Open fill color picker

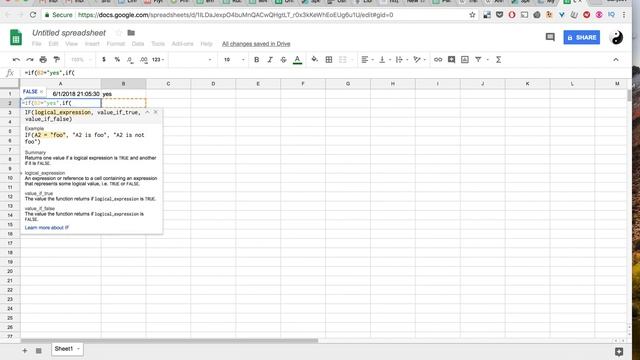click(x=314, y=60)
